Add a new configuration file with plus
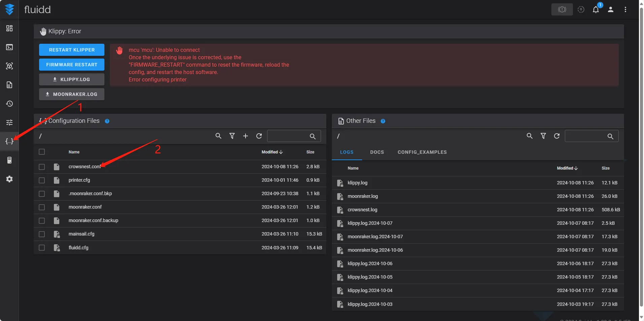Image resolution: width=644 pixels, height=321 pixels. click(x=246, y=136)
